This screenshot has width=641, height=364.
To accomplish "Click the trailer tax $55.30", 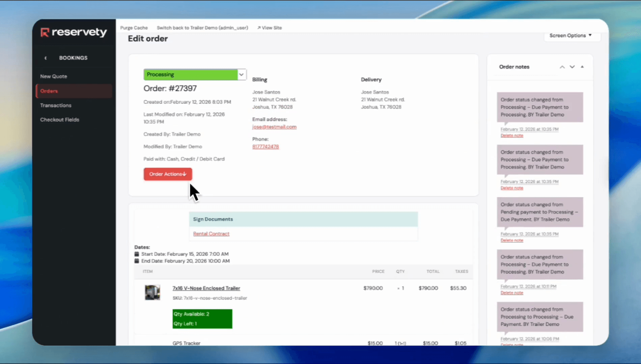I will coord(458,288).
